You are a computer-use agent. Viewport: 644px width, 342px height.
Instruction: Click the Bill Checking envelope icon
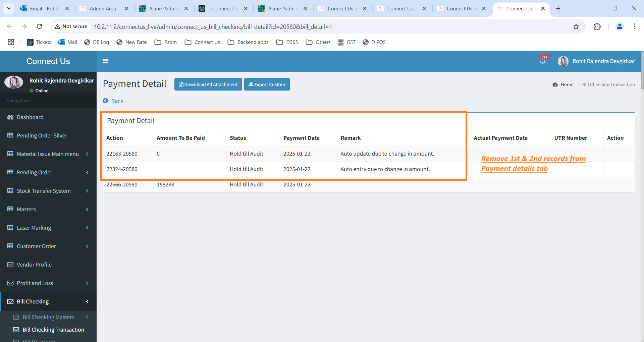click(x=10, y=301)
